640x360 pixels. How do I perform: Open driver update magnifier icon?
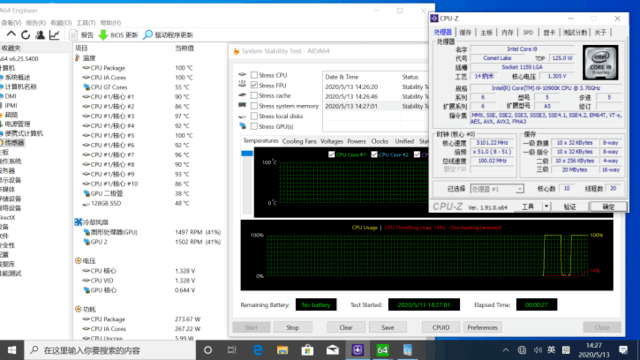click(x=148, y=35)
